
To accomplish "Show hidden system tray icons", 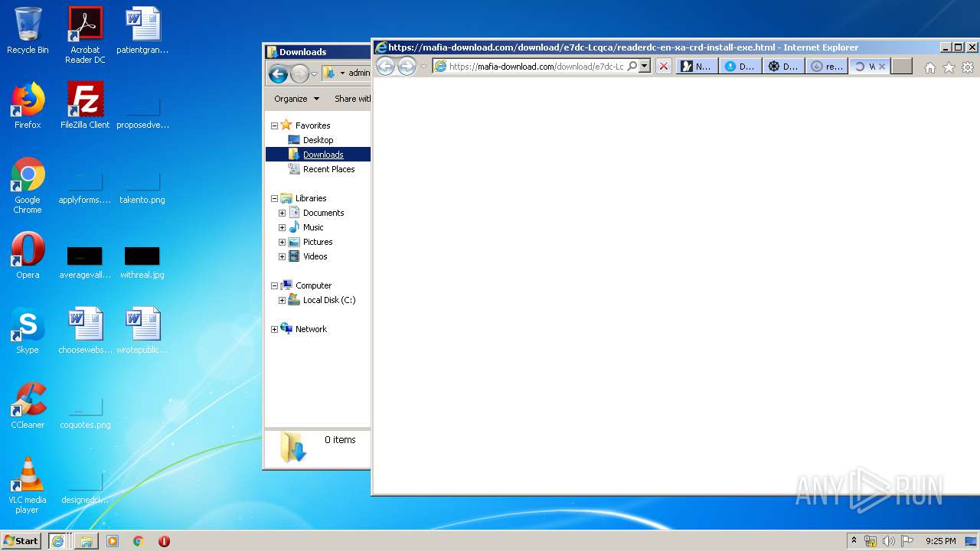I will [854, 540].
